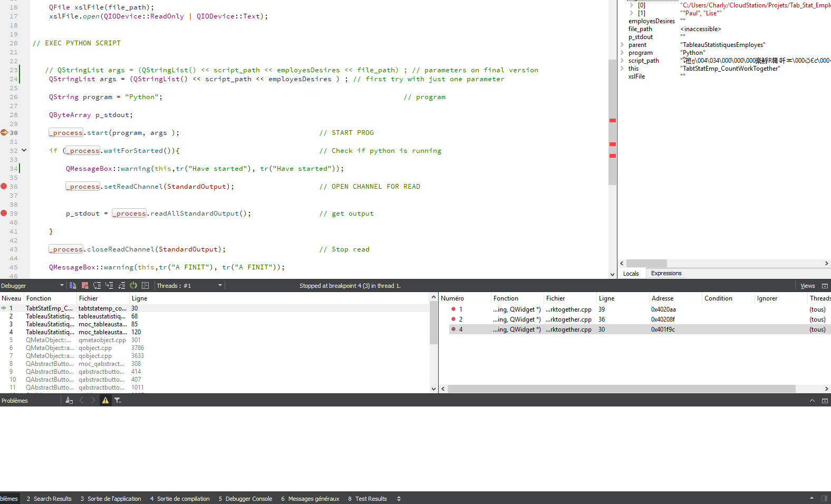This screenshot has width=831, height=504.
Task: Expand the [1] item in Locals
Action: click(x=631, y=13)
